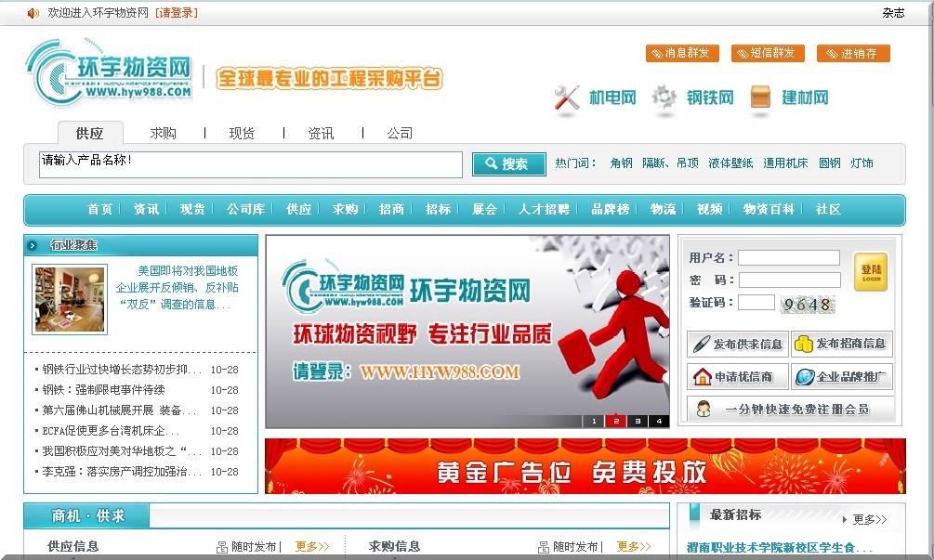Open 机电网 wrench and screwdriver icon
Image resolution: width=934 pixels, height=560 pixels.
(567, 98)
